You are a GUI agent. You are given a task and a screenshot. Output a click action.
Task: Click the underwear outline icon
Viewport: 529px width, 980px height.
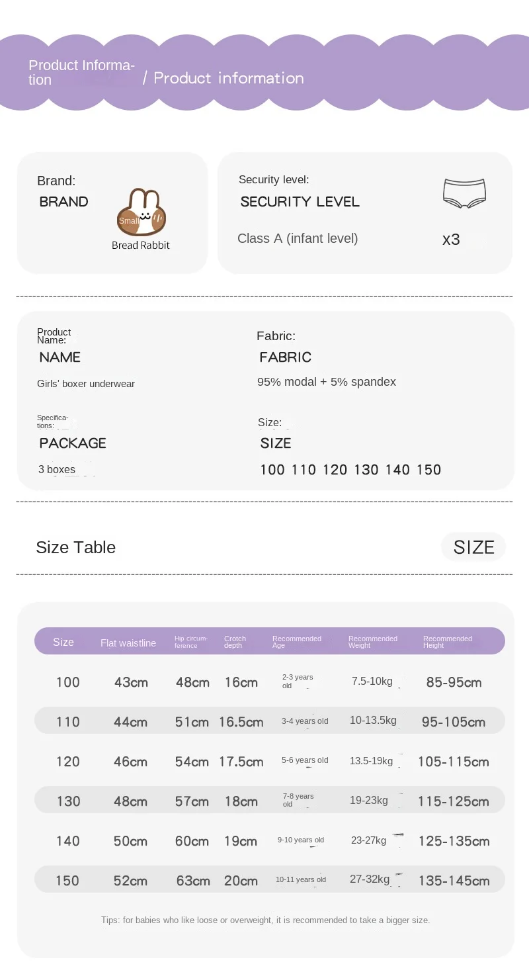[x=464, y=193]
